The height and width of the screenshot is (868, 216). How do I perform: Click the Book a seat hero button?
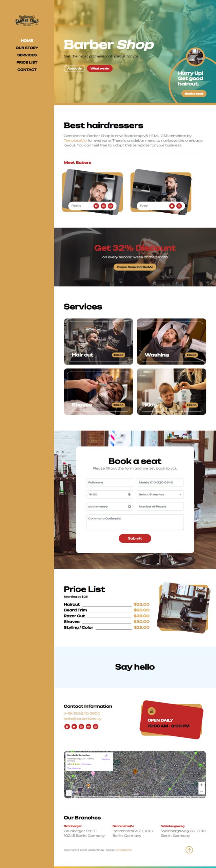[194, 94]
